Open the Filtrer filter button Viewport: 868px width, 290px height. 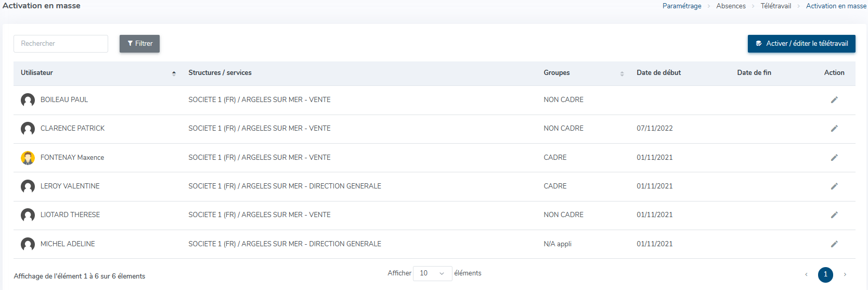(x=139, y=44)
